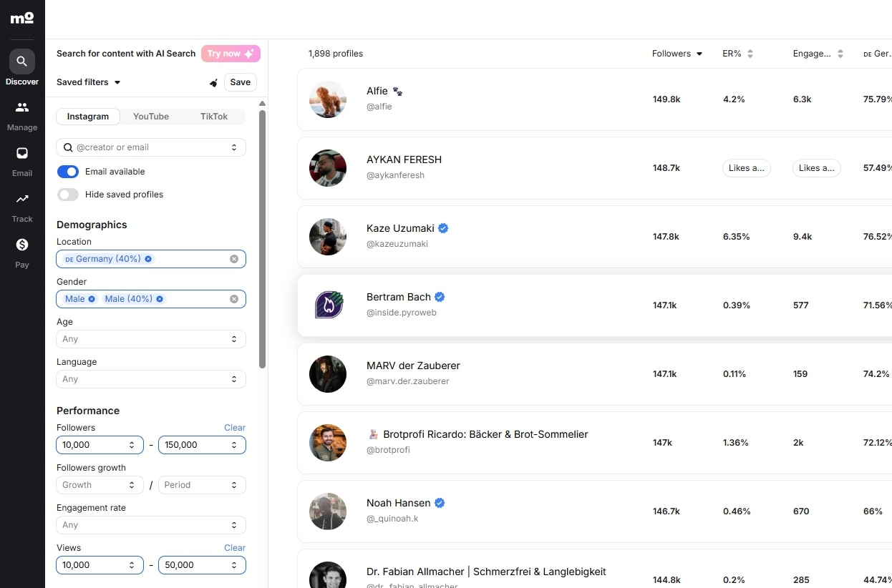Expand the Saved filters dropdown
This screenshot has width=892, height=588.
[87, 82]
